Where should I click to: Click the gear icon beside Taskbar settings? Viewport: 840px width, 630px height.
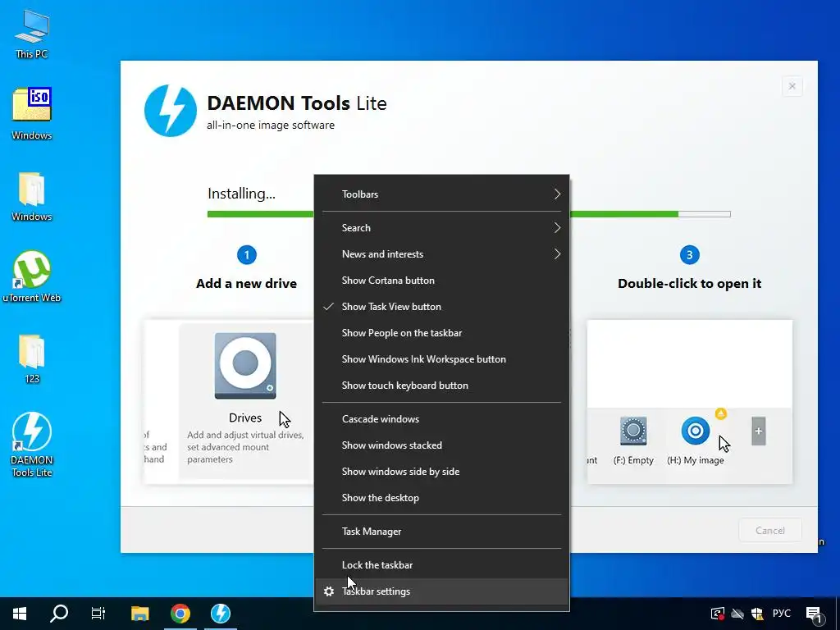pos(329,591)
